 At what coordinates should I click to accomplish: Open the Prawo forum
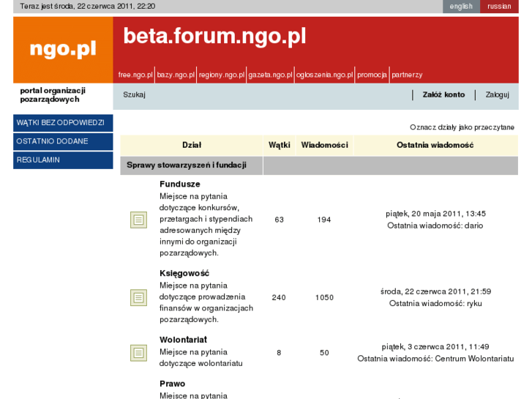(x=173, y=384)
